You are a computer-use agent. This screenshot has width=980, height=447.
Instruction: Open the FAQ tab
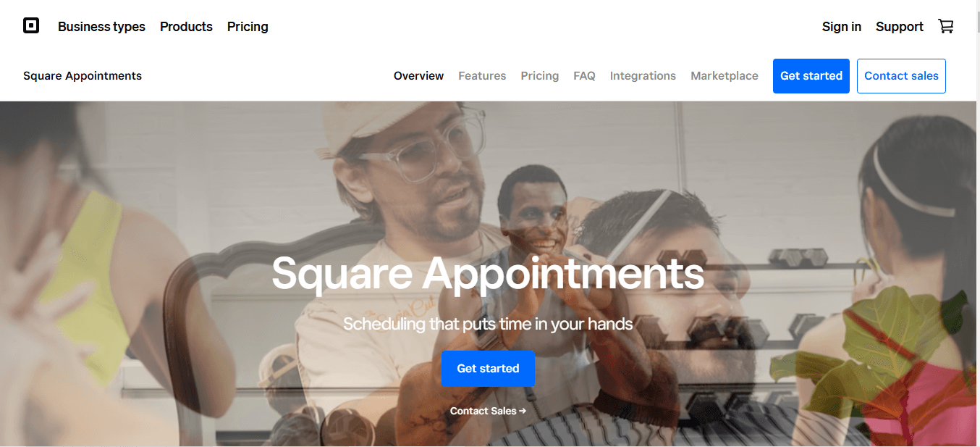584,75
